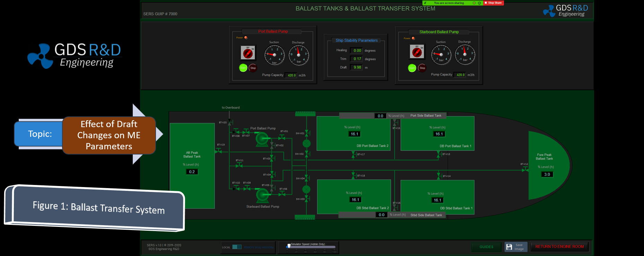Open valve BT-V17 under DB Port Tank 2
Viewport: 644px width, 256px height.
coord(353,155)
